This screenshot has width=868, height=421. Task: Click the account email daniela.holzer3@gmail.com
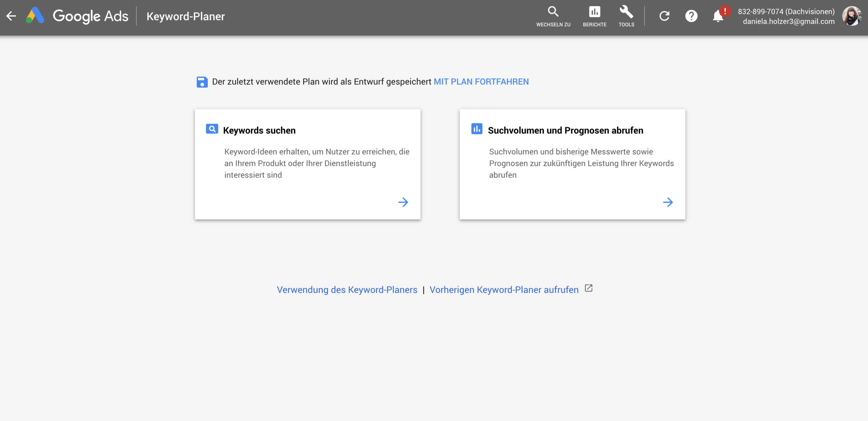pyautogui.click(x=788, y=22)
